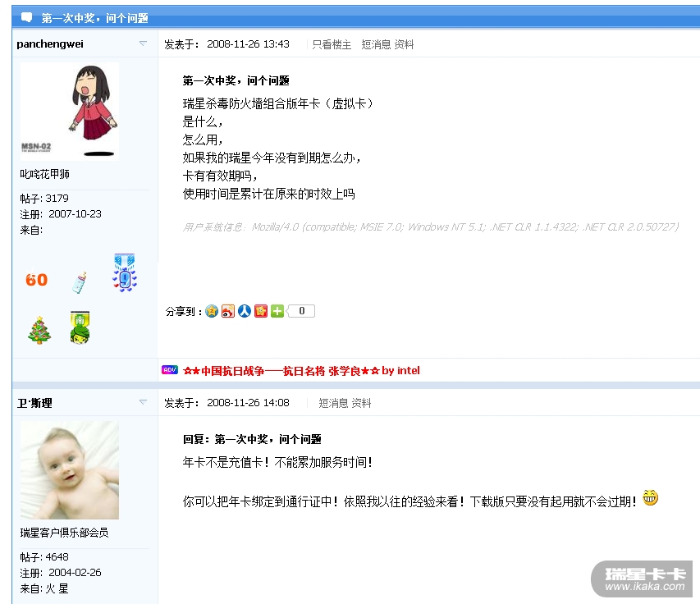Click the blue number 9 medal icon
700x604 pixels.
[x=125, y=272]
